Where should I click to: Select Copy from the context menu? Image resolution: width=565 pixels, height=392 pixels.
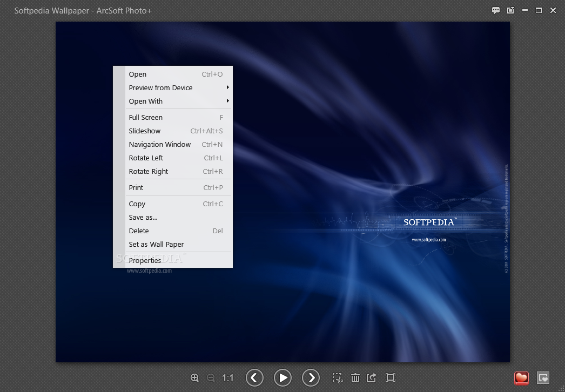178,204
